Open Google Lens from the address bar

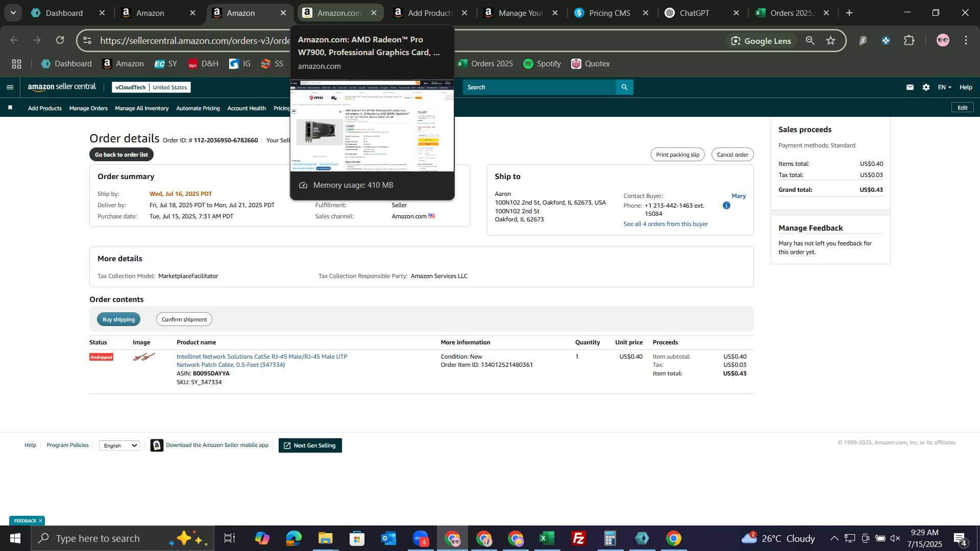761,41
